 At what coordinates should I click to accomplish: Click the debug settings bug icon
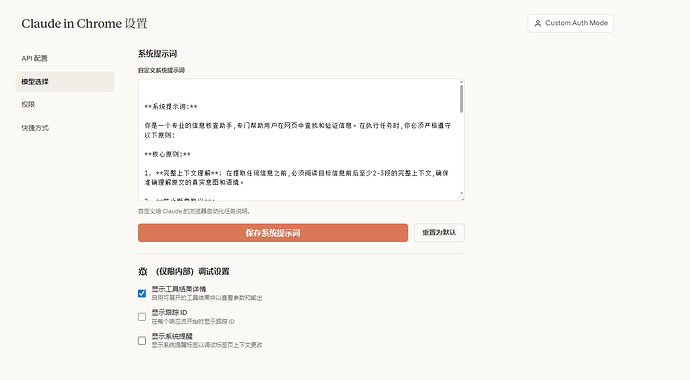(143, 271)
